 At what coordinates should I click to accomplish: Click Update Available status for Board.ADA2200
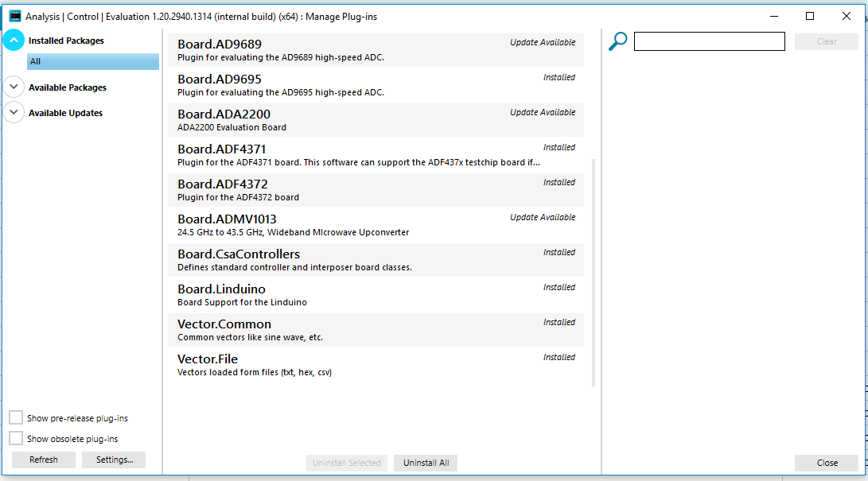(x=543, y=112)
